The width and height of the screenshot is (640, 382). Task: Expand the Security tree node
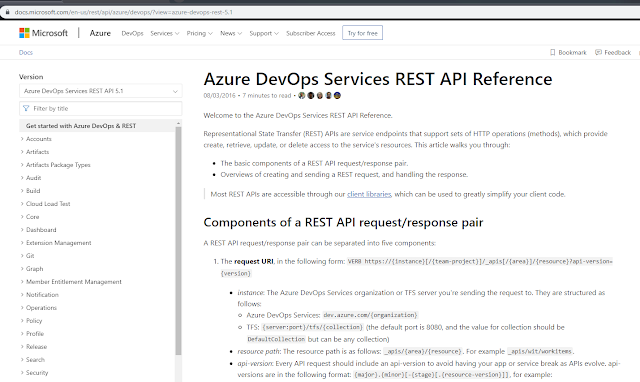(22, 373)
